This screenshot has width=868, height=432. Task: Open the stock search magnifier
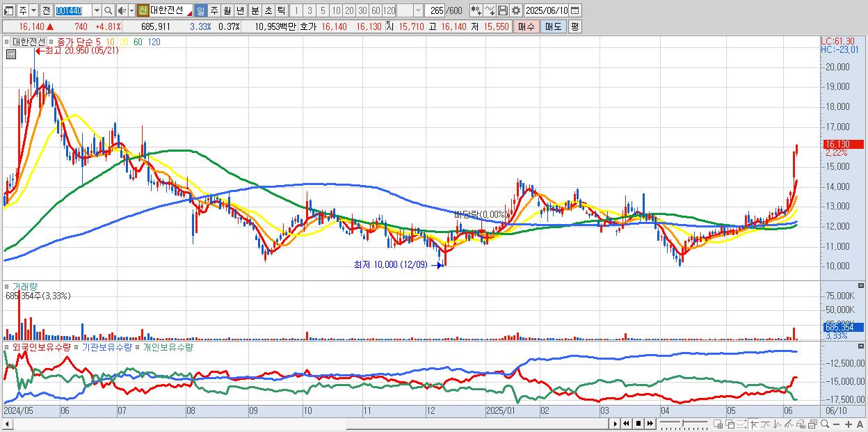tap(108, 10)
